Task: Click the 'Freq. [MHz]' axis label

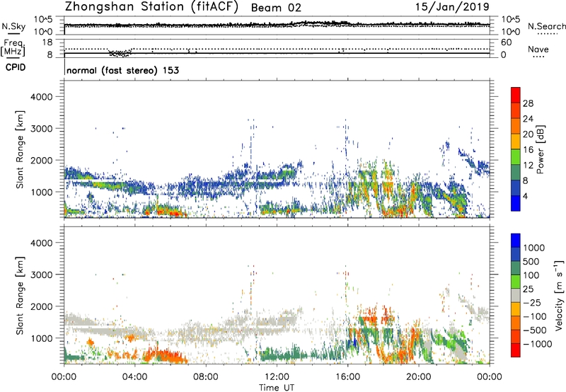Action: coord(13,47)
